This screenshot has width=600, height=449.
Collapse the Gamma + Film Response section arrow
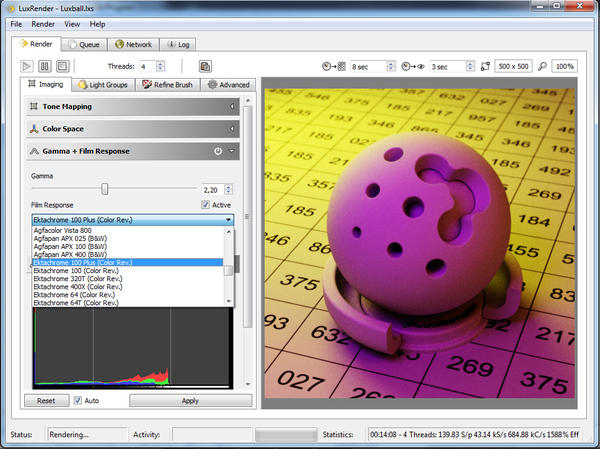(x=232, y=152)
